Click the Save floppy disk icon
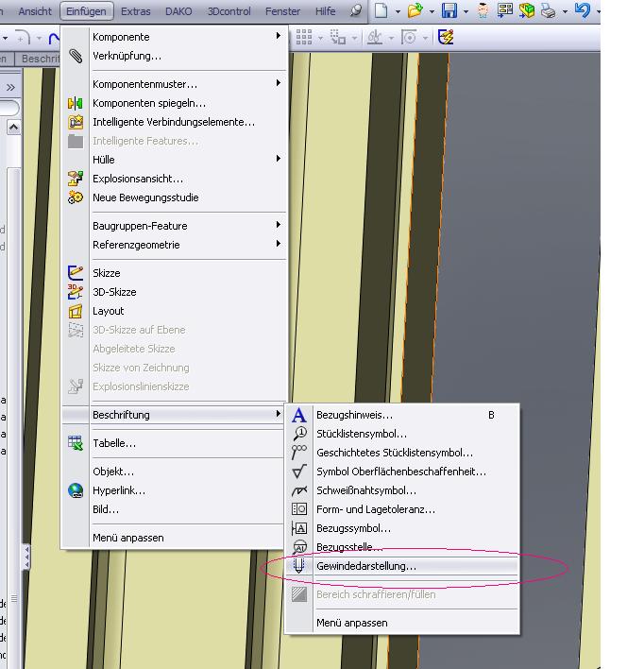The height and width of the screenshot is (669, 644). [449, 10]
